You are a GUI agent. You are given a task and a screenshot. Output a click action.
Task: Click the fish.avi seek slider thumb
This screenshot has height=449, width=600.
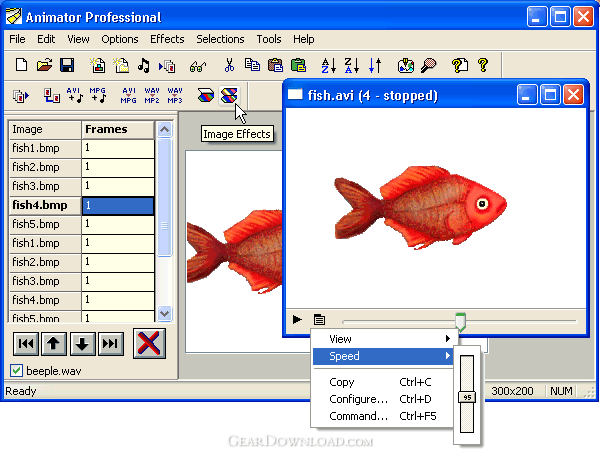click(x=461, y=322)
